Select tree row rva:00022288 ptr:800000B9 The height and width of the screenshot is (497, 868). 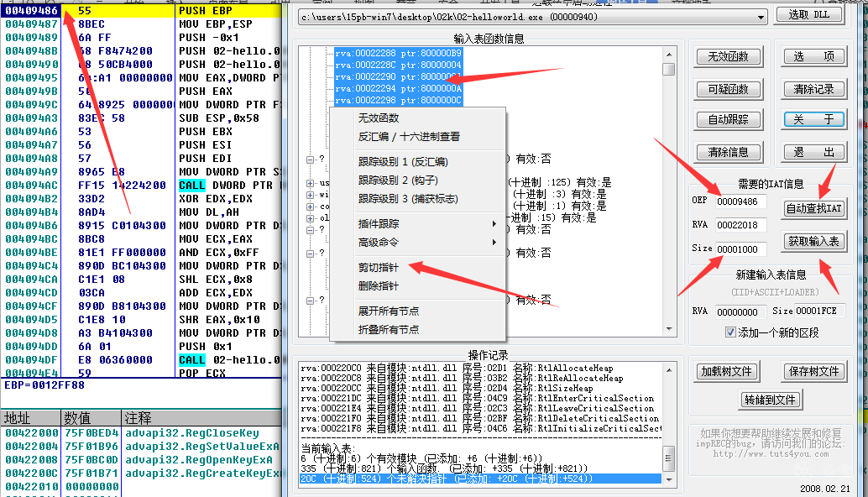pyautogui.click(x=398, y=54)
